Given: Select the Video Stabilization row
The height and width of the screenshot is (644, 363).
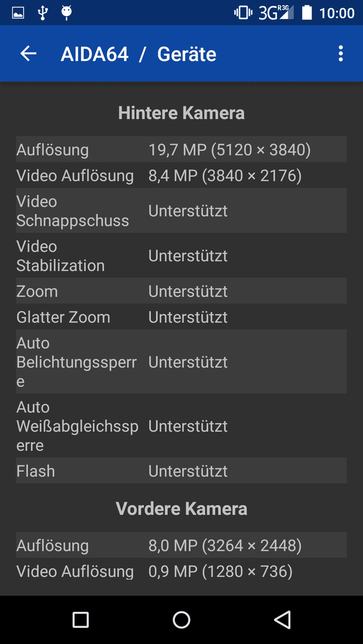Looking at the screenshot, I should click(x=181, y=255).
